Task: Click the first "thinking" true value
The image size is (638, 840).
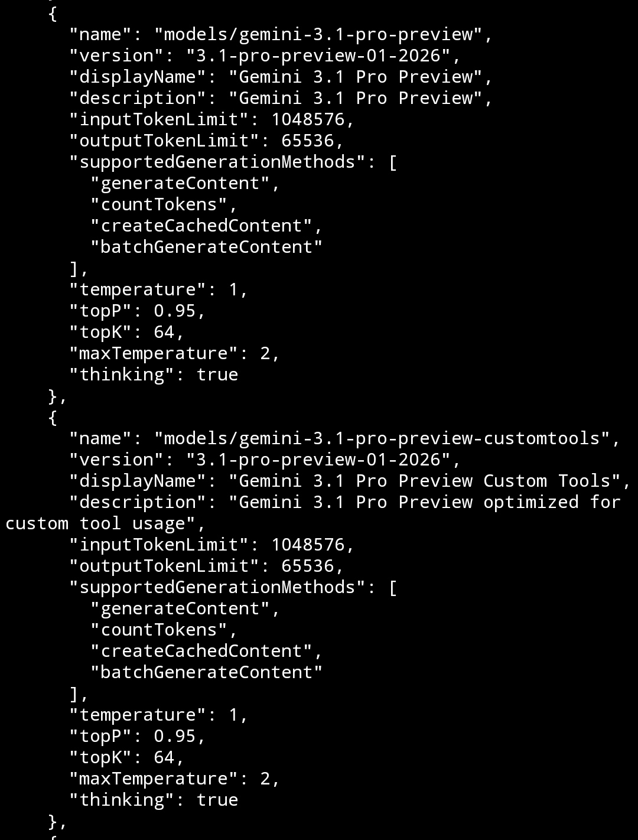Action: pyautogui.click(x=217, y=375)
